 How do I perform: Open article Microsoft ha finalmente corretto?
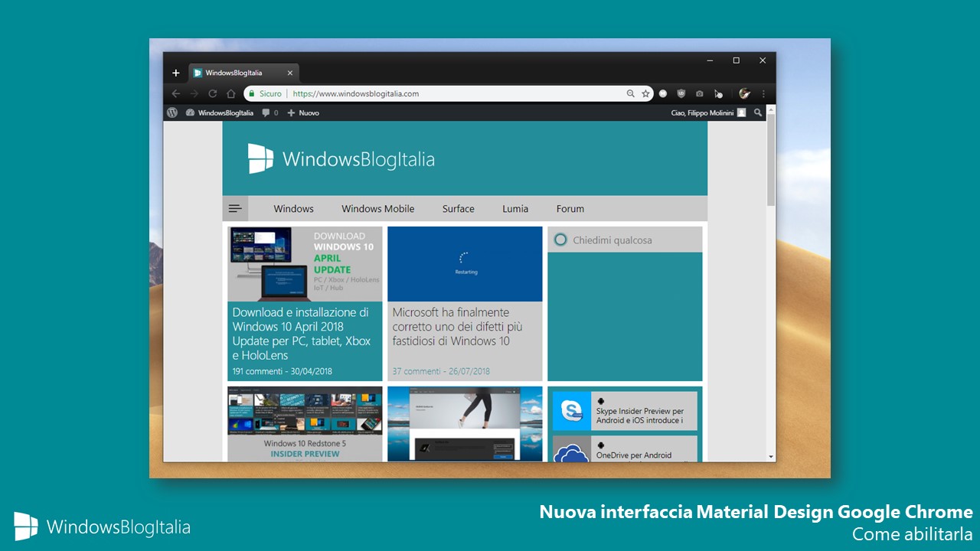click(x=458, y=327)
